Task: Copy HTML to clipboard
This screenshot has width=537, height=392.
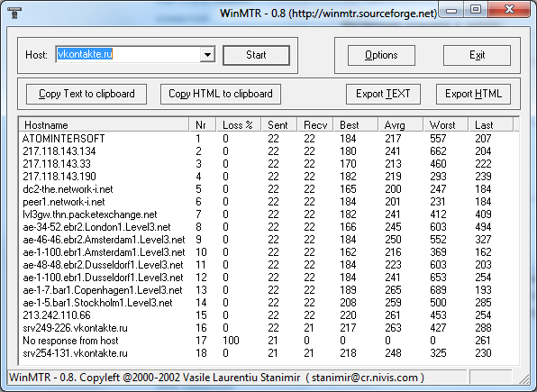Action: click(x=221, y=94)
